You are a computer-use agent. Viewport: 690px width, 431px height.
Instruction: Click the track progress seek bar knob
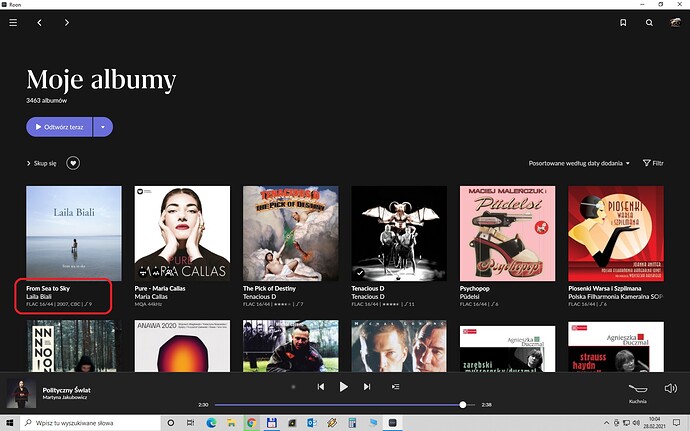tap(462, 405)
